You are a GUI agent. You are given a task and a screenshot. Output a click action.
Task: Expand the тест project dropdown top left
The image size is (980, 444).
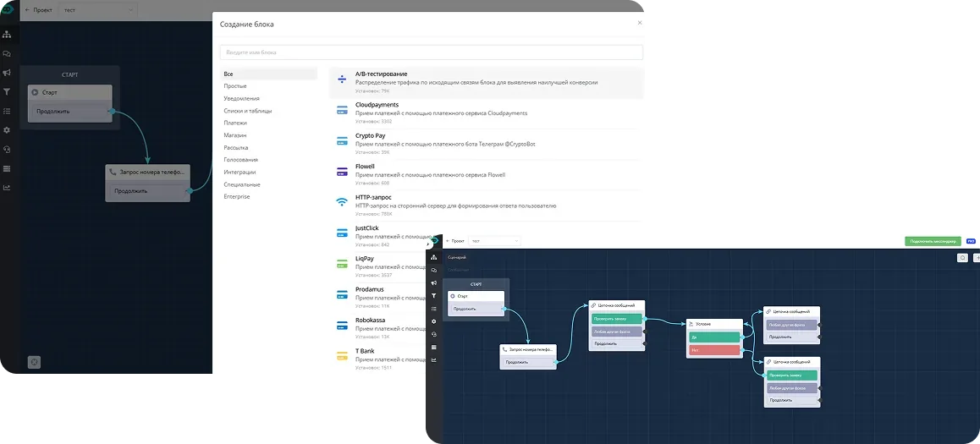(x=97, y=11)
